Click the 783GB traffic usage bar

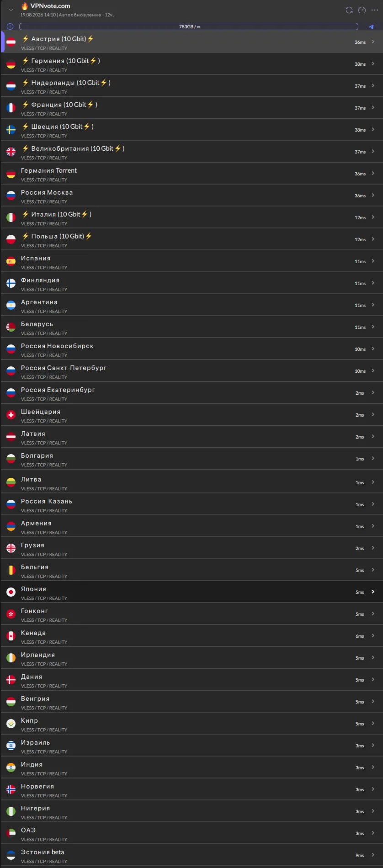coord(189,26)
